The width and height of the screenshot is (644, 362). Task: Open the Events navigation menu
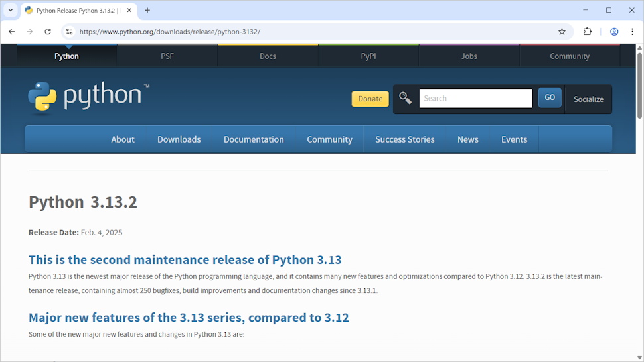515,139
